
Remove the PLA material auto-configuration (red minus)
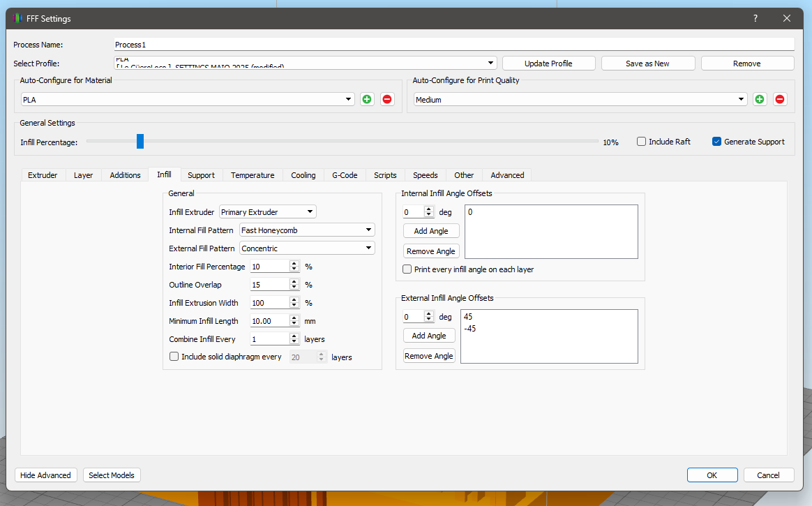(x=387, y=99)
